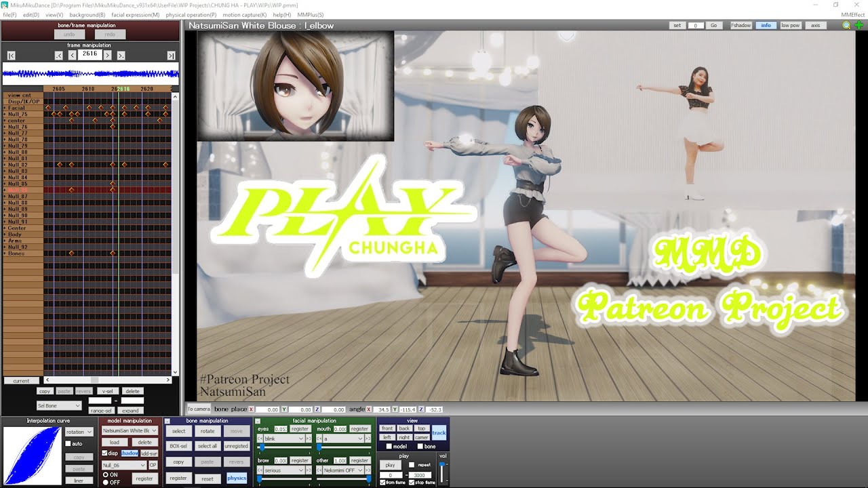Viewport: 868px width, 488px height.
Task: Jump to first frame button
Action: (12, 56)
